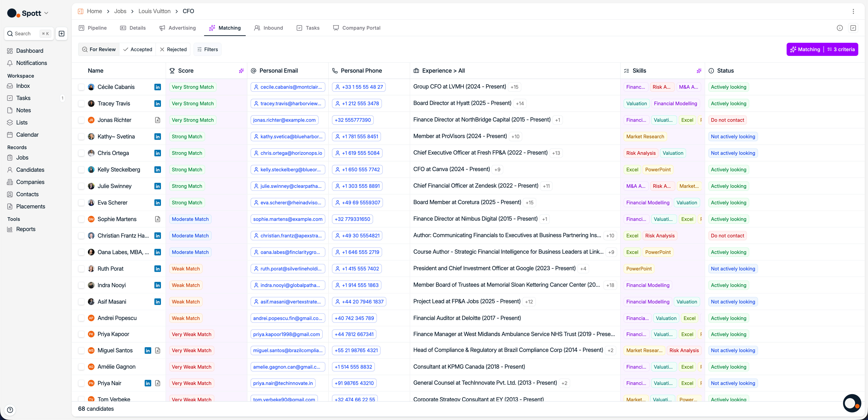Open Cécile Cabanis's LinkedIn profile icon
The width and height of the screenshot is (868, 420).
[157, 87]
